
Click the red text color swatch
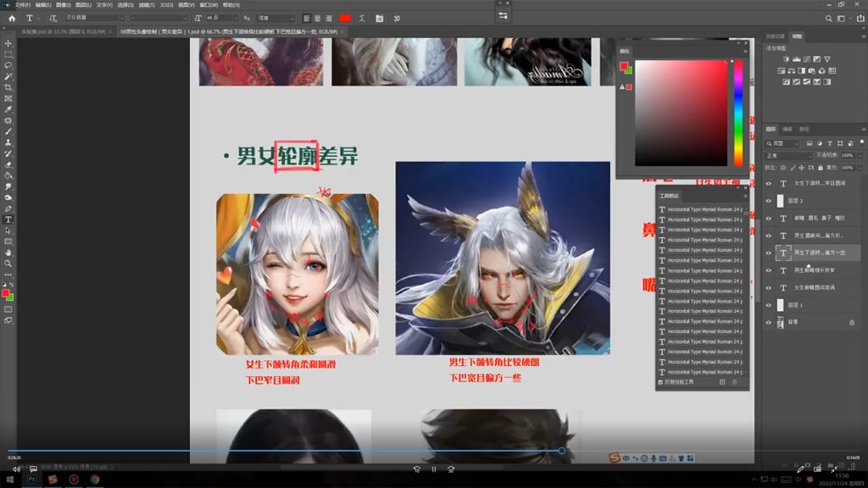click(345, 18)
